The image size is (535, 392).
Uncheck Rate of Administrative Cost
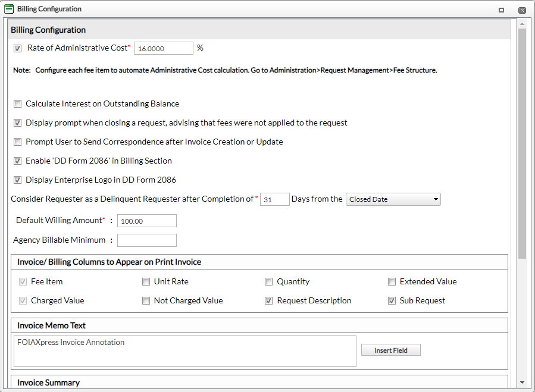point(17,48)
